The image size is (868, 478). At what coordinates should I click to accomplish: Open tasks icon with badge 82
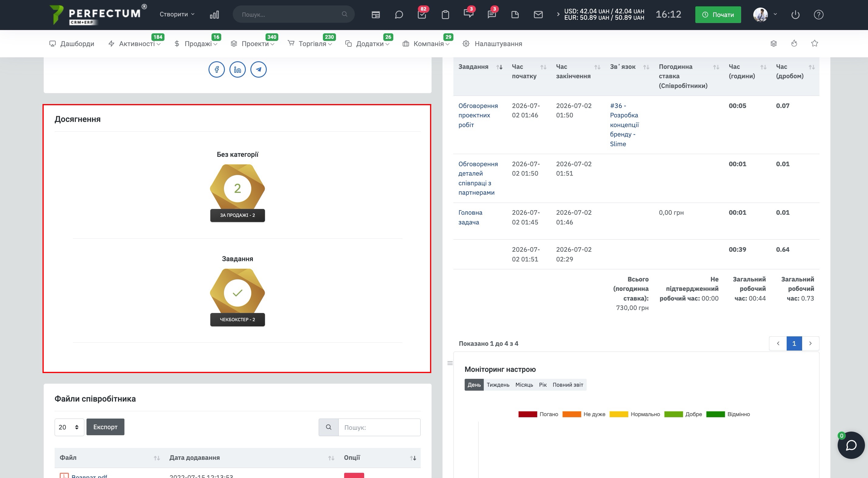coord(422,15)
